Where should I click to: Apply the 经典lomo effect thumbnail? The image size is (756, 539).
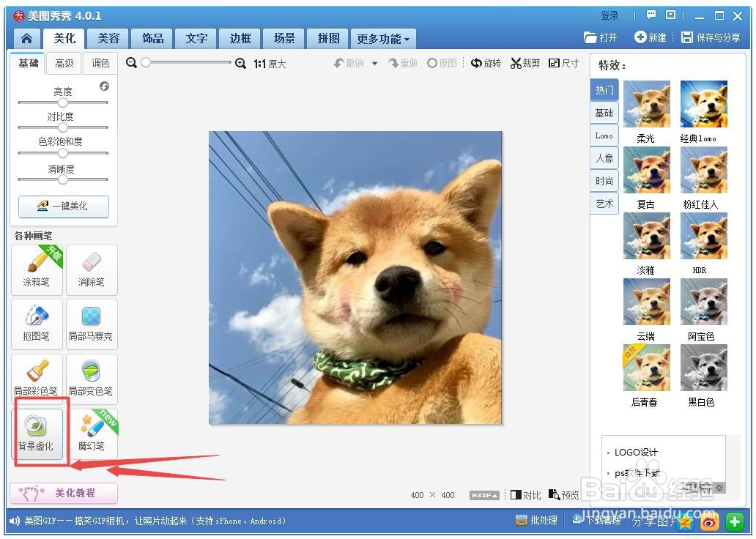point(704,104)
